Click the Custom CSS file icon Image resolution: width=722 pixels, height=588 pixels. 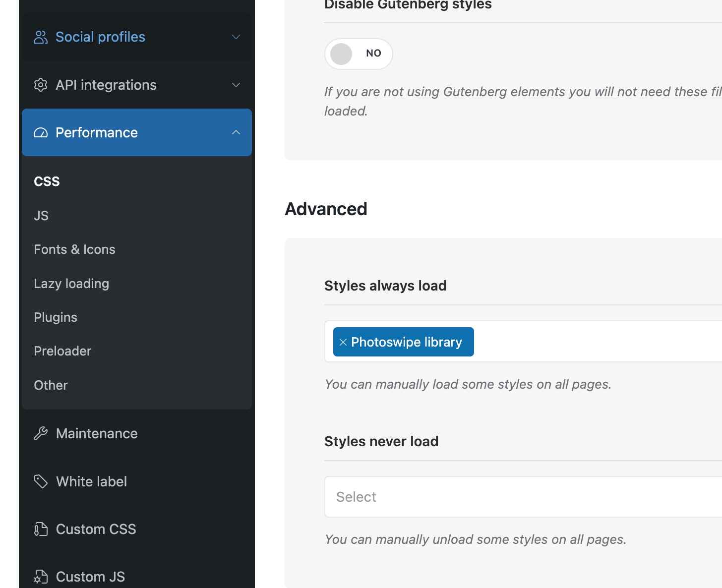[41, 529]
